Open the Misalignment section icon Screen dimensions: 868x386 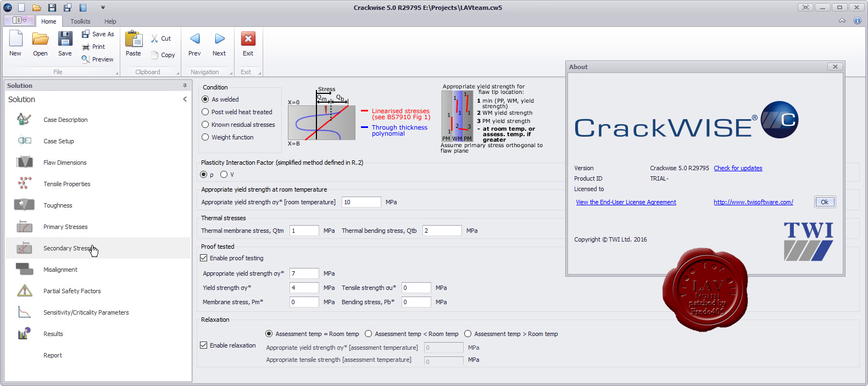tap(24, 269)
